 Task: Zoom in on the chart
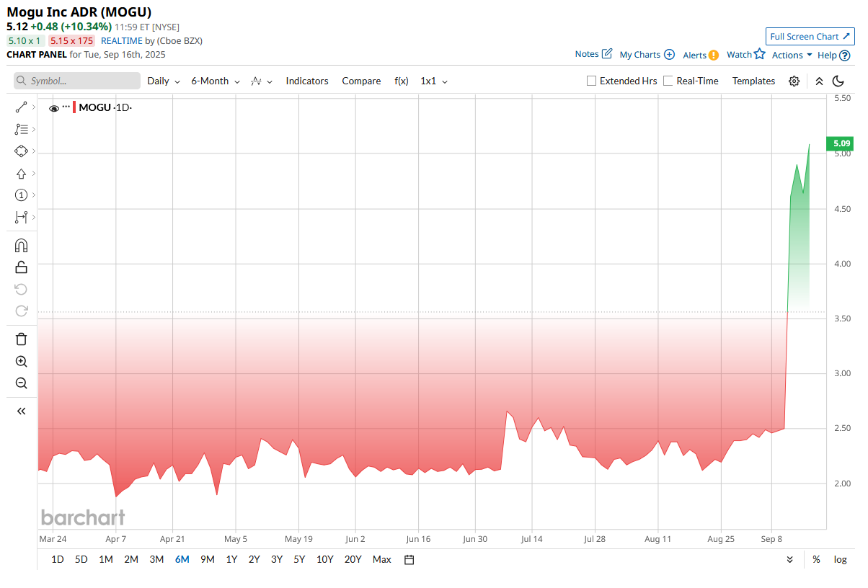click(x=21, y=361)
